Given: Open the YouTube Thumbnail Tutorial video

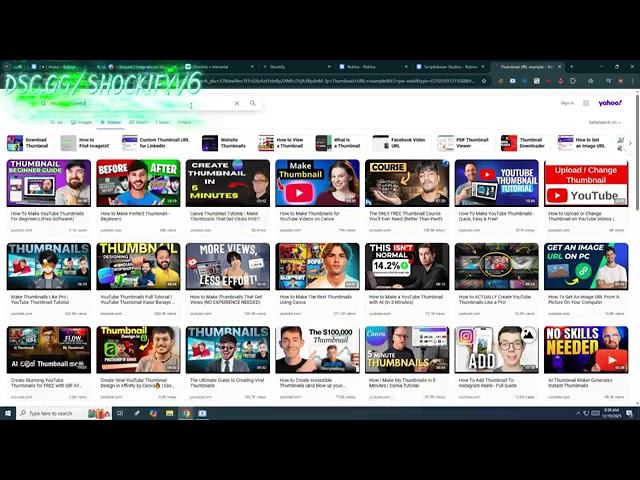Looking at the screenshot, I should [496, 183].
